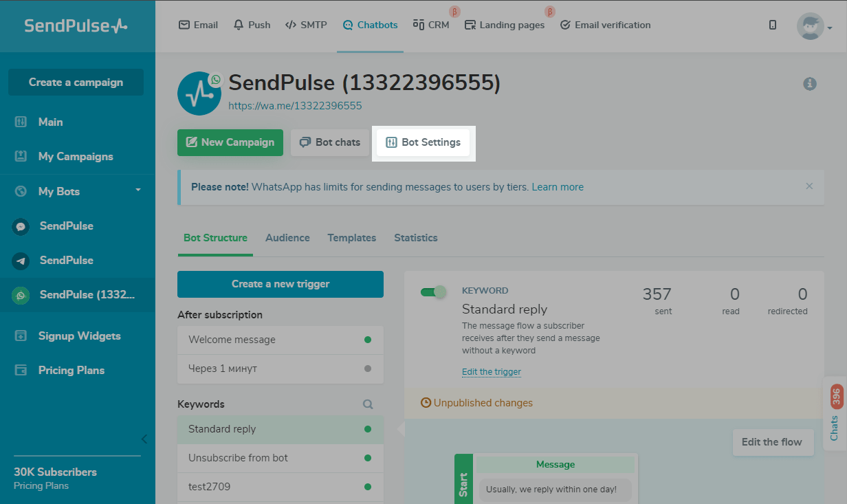847x504 pixels.
Task: Open the Telegram SendPulse bot
Action: coord(66,260)
